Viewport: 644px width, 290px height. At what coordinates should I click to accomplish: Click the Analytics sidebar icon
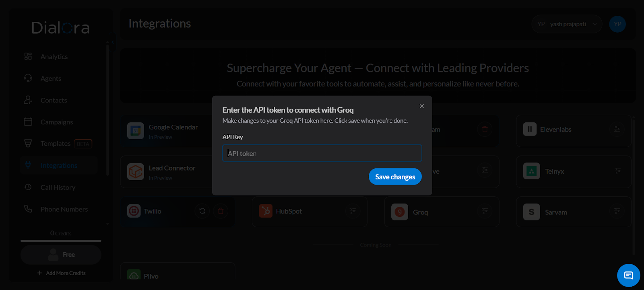(x=28, y=56)
